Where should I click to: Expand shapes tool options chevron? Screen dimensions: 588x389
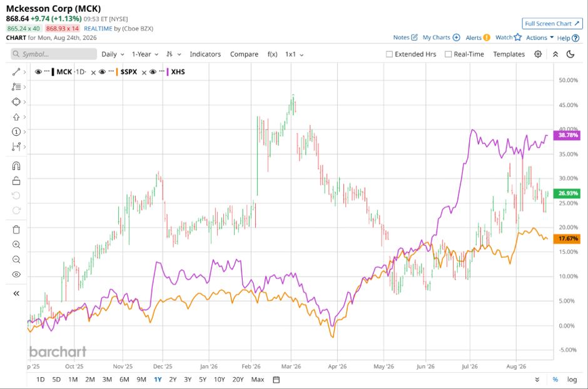tap(25, 102)
